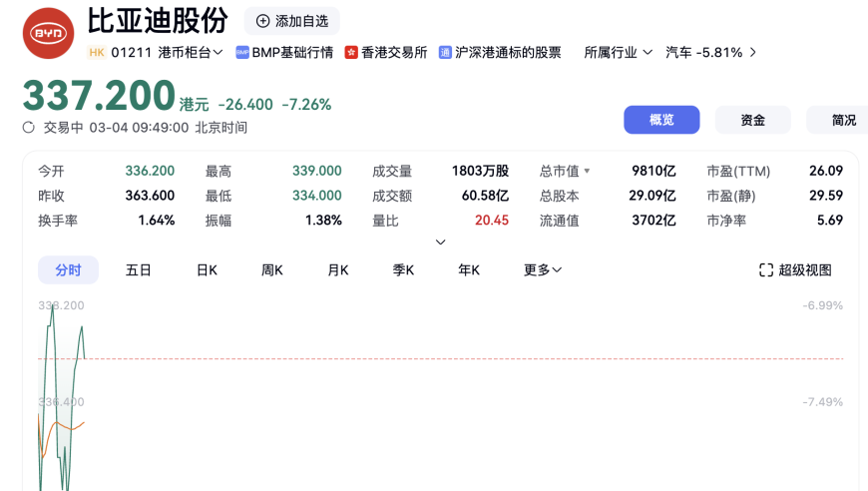Click the -7.26% percent change
Image resolution: width=868 pixels, height=491 pixels.
[x=306, y=105]
